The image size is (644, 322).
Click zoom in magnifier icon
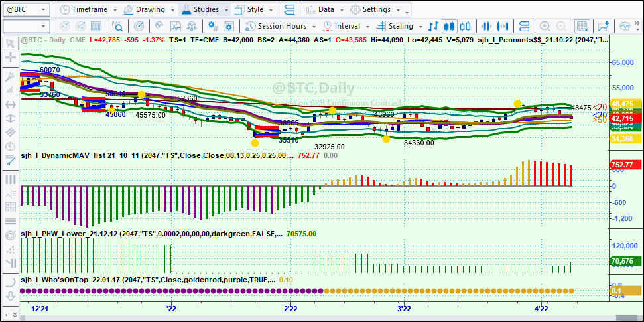[x=545, y=27]
